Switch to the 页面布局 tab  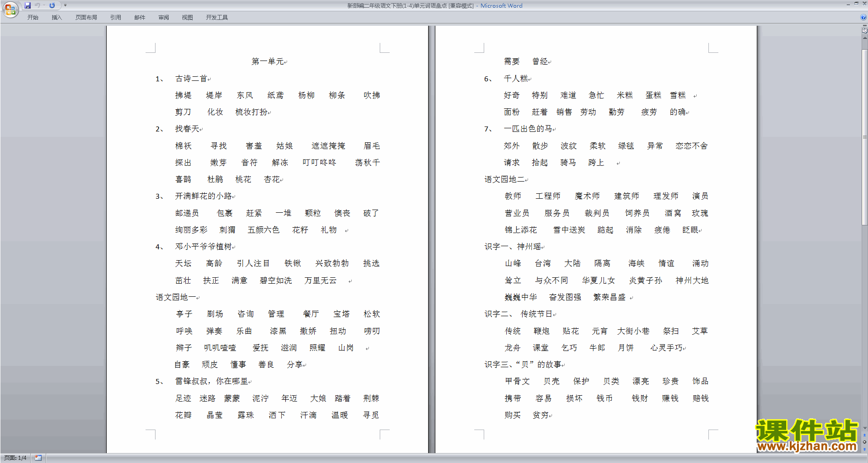coord(86,18)
